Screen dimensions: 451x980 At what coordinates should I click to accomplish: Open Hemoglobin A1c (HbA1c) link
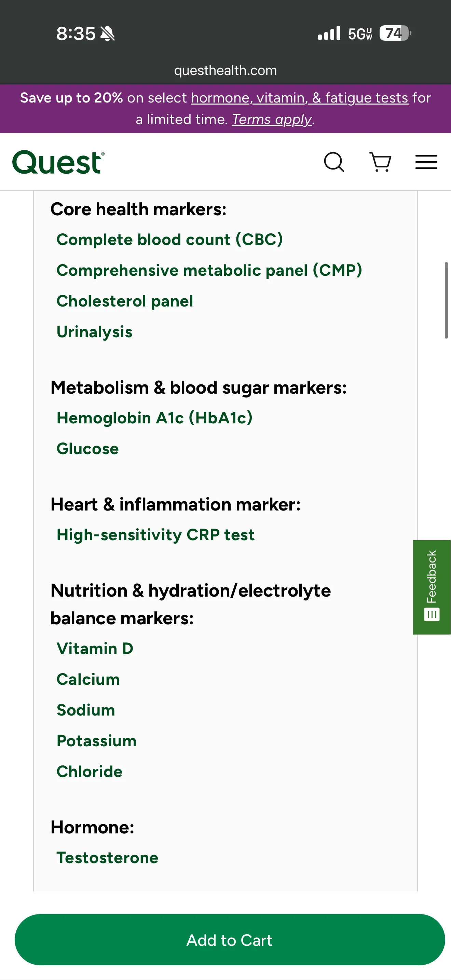click(x=154, y=418)
